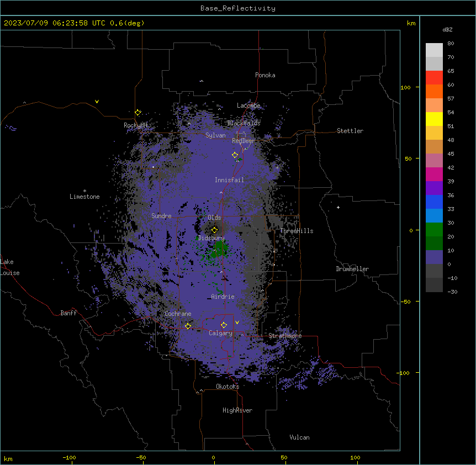Select the purple-blue 0-10 dBZ legend swatch

pyautogui.click(x=434, y=257)
